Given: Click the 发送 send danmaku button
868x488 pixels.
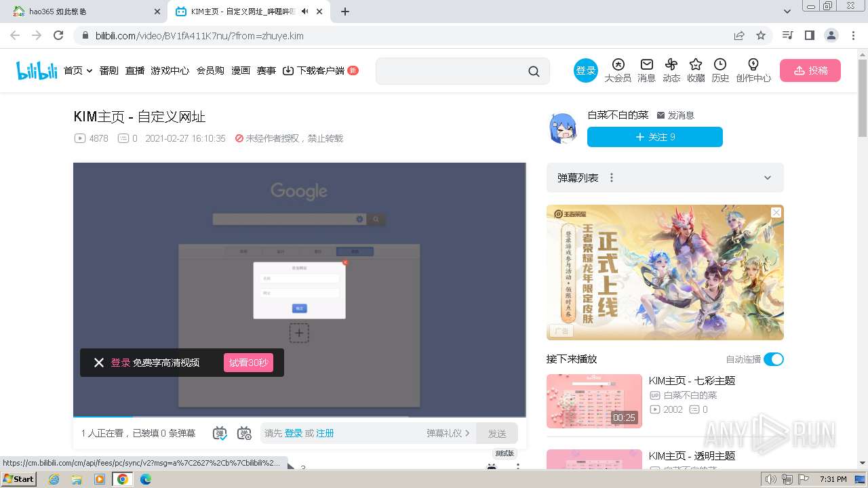Looking at the screenshot, I should 497,433.
